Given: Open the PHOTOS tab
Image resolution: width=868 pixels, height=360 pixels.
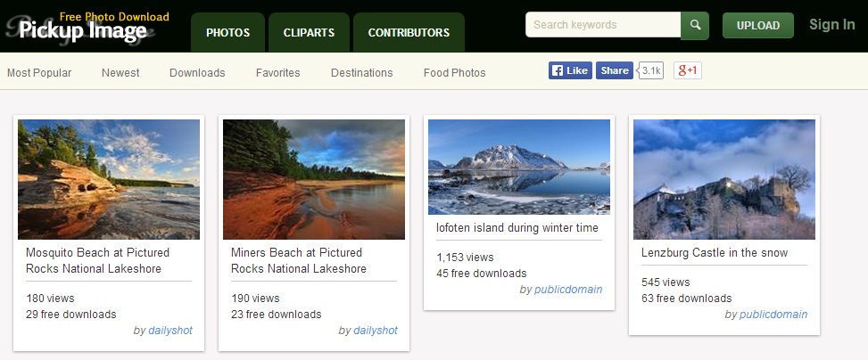Looking at the screenshot, I should [228, 33].
